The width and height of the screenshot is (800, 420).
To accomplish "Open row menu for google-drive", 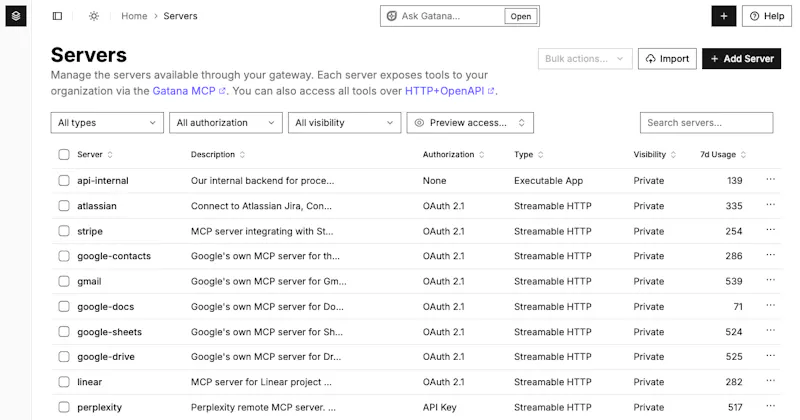I will pyautogui.click(x=770, y=356).
